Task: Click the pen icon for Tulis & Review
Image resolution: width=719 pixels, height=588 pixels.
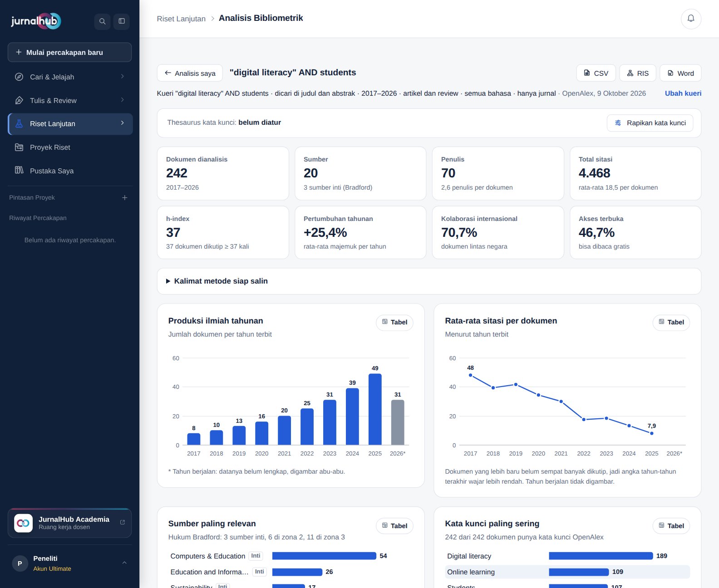Action: [19, 100]
